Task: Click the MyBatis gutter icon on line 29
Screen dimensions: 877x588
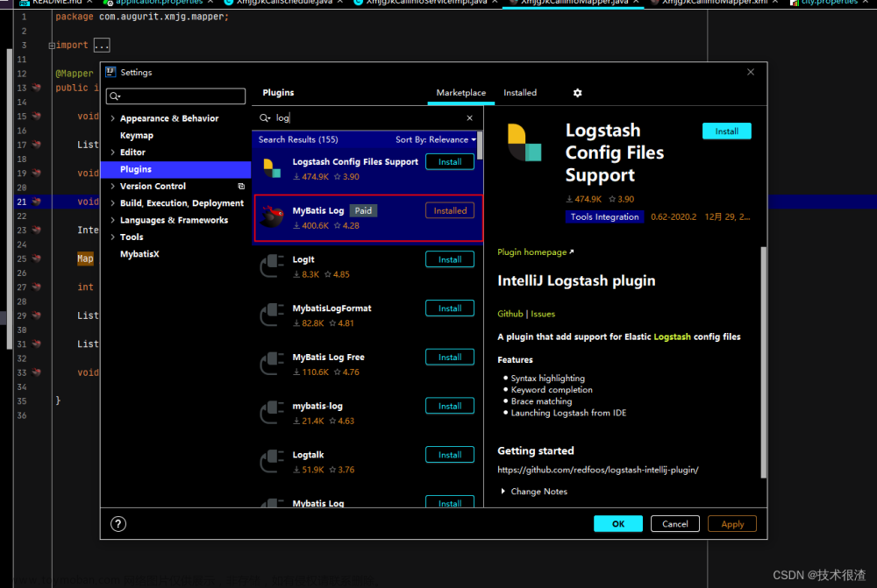Action: point(36,315)
